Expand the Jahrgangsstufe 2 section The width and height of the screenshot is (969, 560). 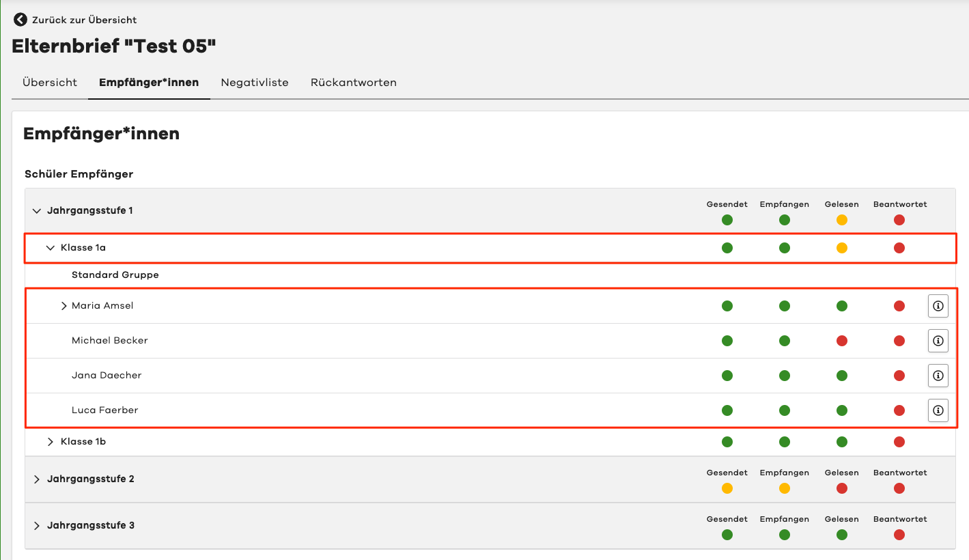tap(37, 479)
